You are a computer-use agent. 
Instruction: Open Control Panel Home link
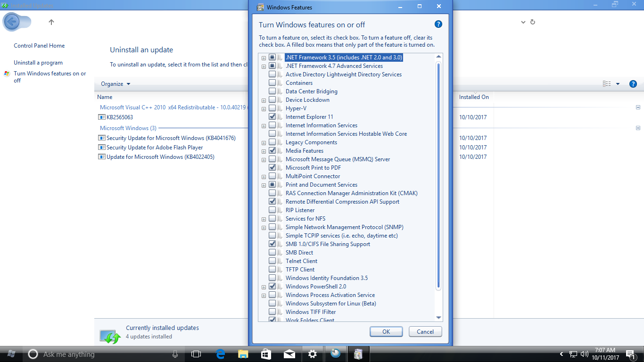(x=39, y=46)
